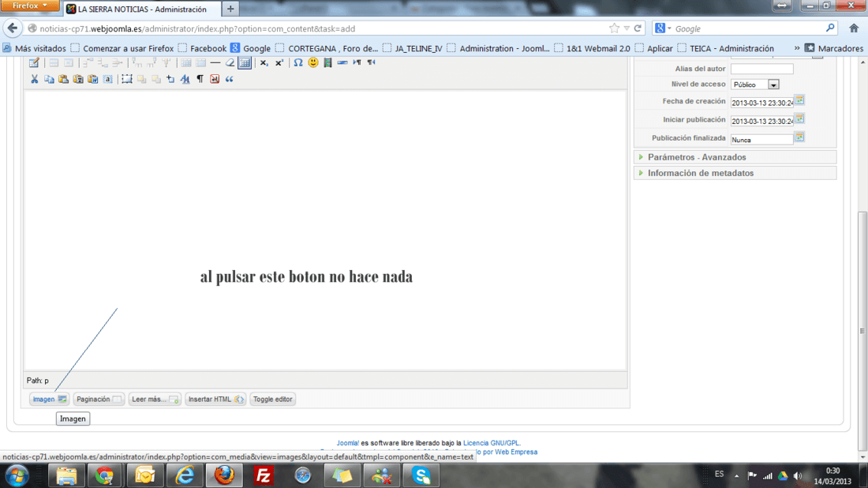The height and width of the screenshot is (488, 868).
Task: Open Internet Explorer from taskbar
Action: (x=185, y=476)
